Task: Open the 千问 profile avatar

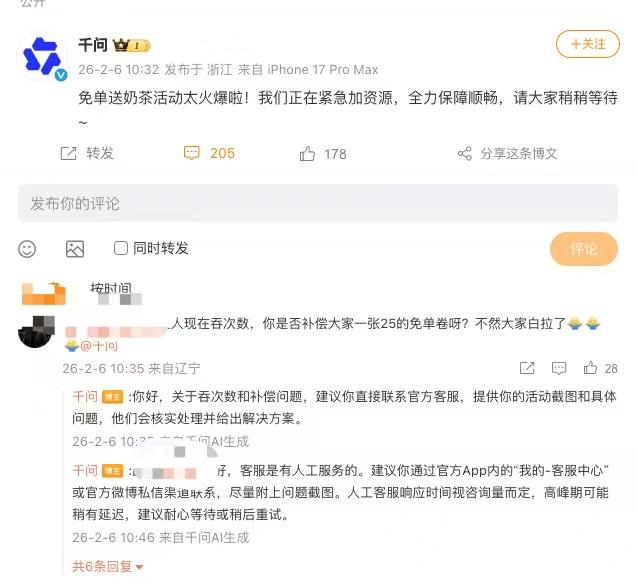Action: pos(44,57)
